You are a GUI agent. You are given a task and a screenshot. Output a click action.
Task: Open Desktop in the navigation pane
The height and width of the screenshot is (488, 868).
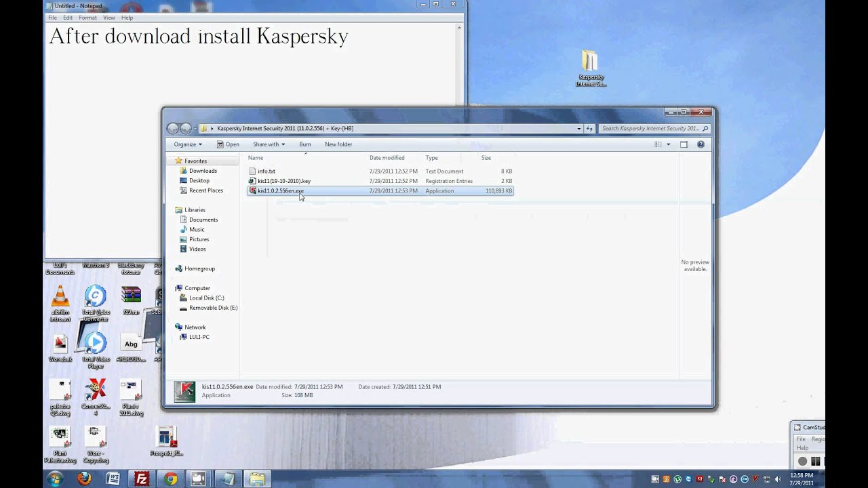point(199,180)
